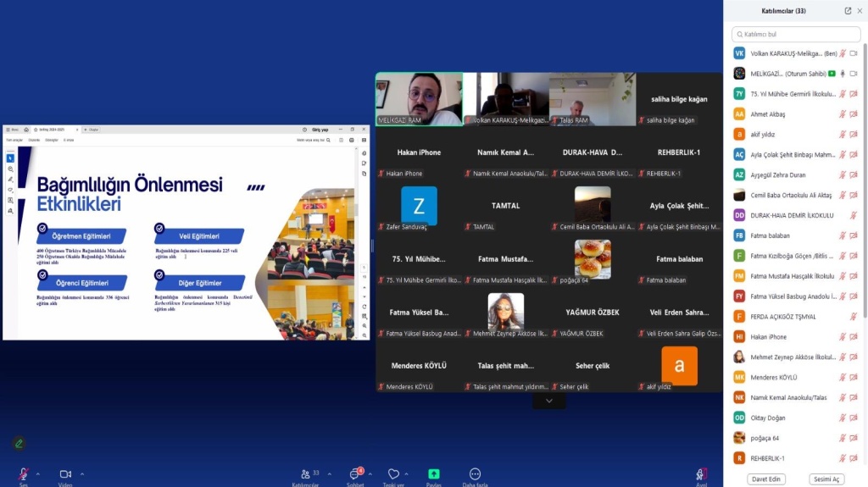
Task: Expand audio options arrow next to Ses
Action: pos(40,473)
